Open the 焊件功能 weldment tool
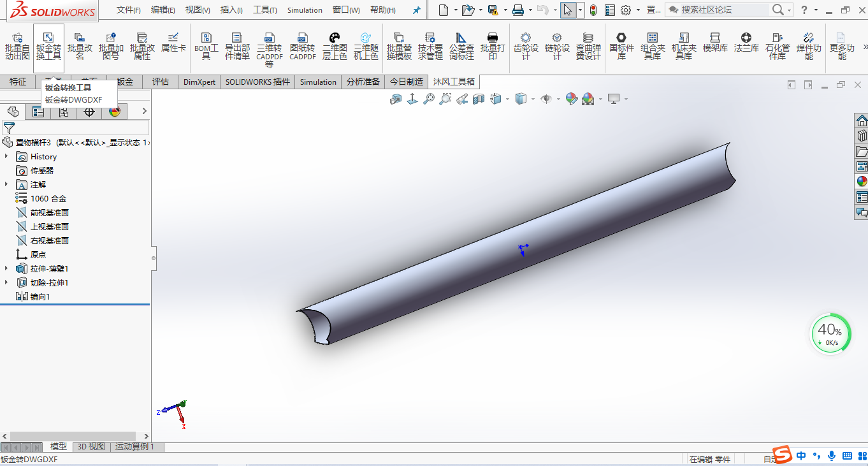This screenshot has height=466, width=868. tap(809, 48)
